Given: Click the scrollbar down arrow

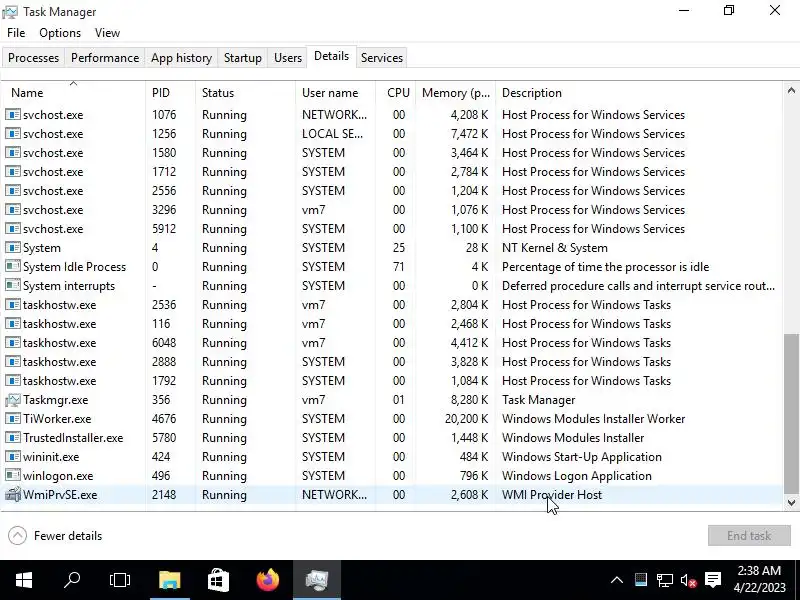Looking at the screenshot, I should coord(791,502).
